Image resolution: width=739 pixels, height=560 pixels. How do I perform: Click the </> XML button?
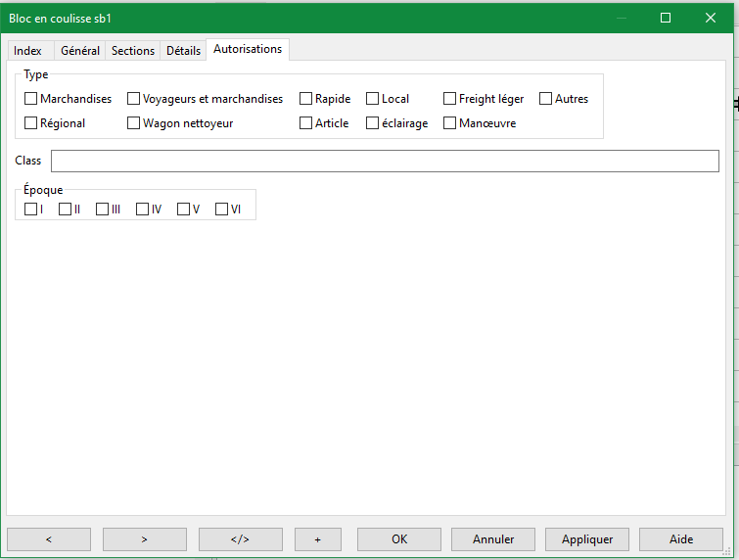tap(240, 539)
